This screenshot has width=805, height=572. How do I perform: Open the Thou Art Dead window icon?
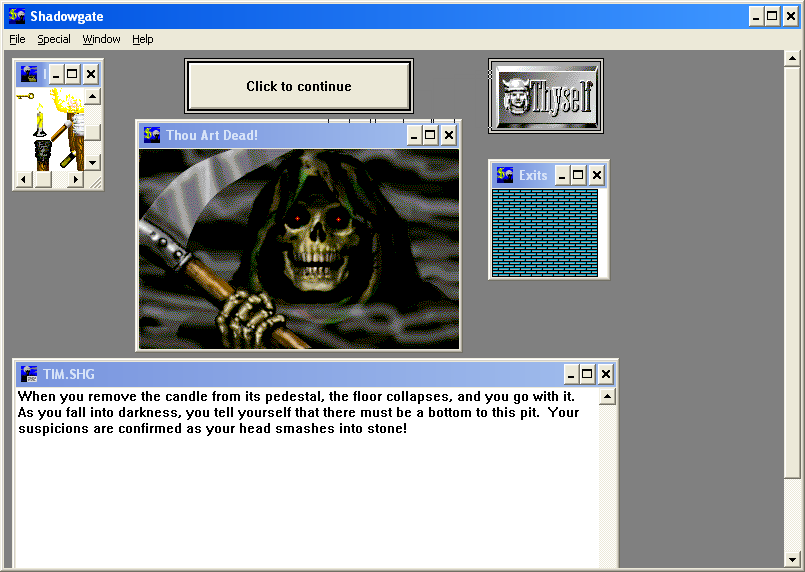tap(152, 135)
